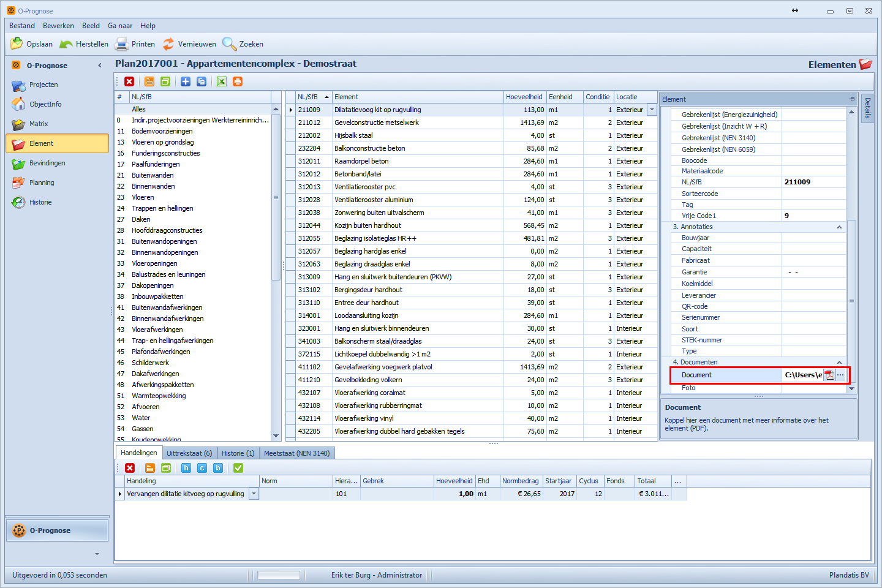Click the Herstellen undo arrow icon

(66, 44)
